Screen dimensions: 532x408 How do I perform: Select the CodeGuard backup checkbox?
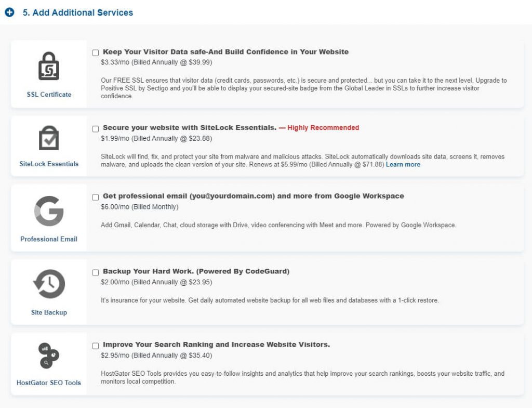tap(96, 272)
